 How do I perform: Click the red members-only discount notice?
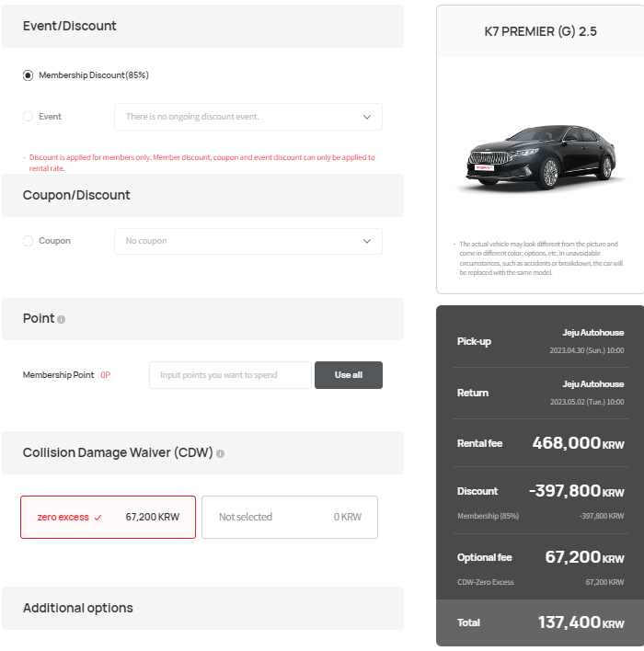tap(200, 163)
